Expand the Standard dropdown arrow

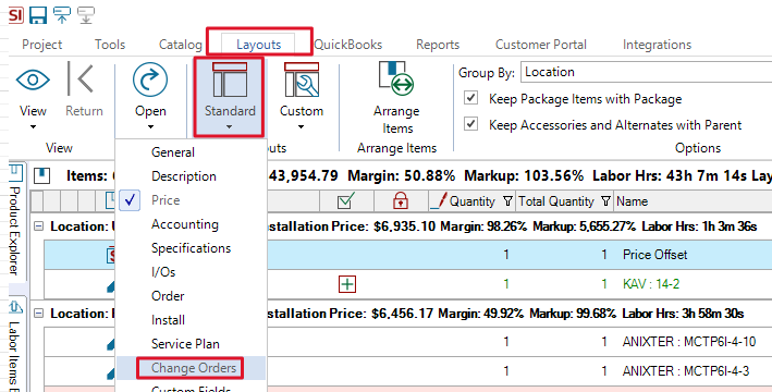tap(229, 127)
